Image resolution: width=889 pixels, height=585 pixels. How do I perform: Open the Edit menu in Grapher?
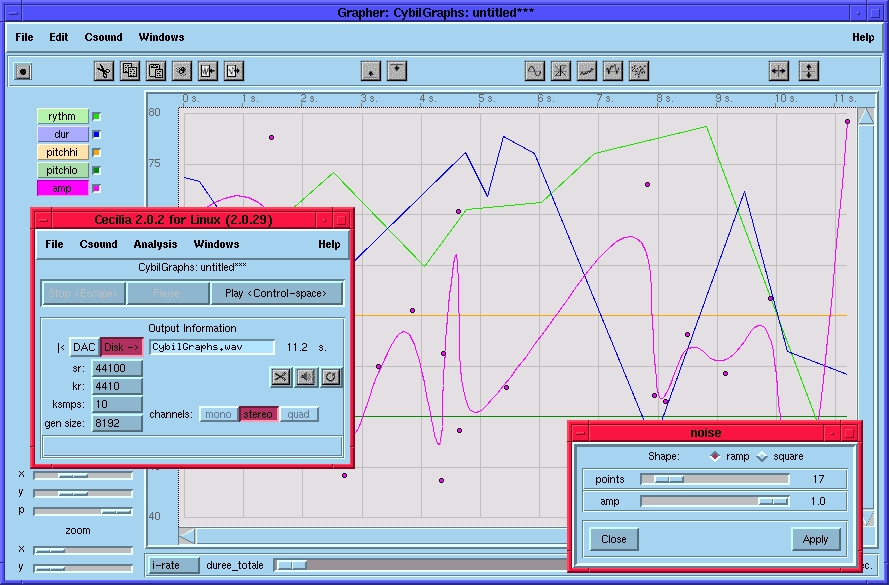tap(58, 37)
